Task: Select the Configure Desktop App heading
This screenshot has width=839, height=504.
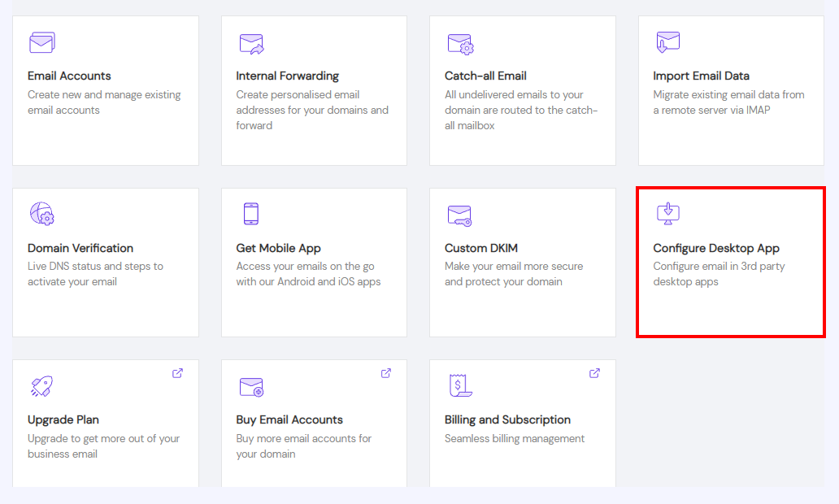Action: click(716, 248)
